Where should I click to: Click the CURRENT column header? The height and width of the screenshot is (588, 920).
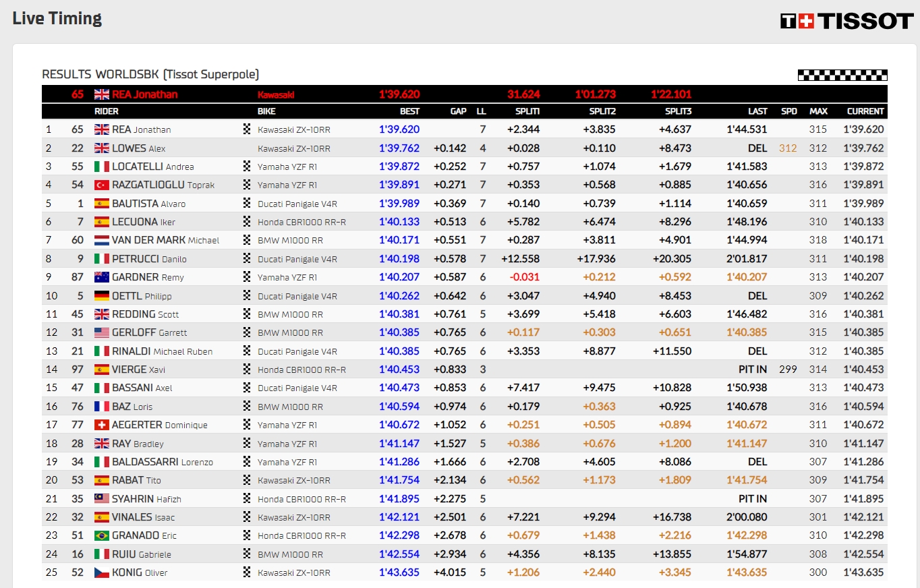[865, 111]
